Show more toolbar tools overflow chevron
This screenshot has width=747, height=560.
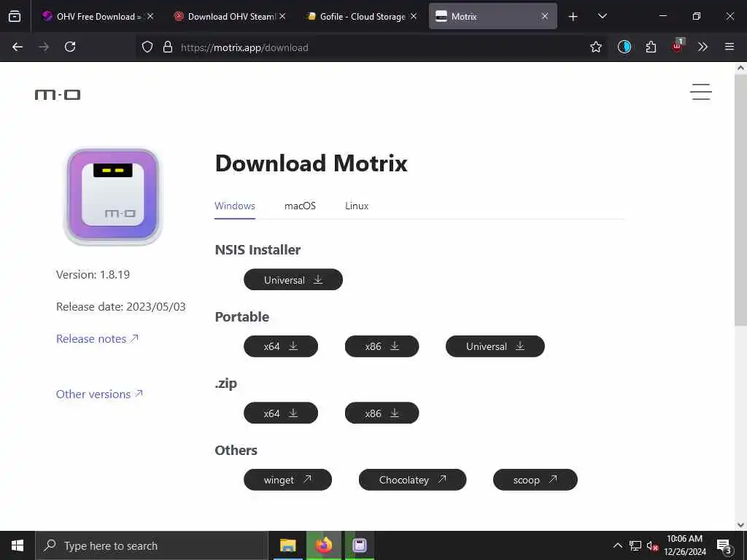click(703, 47)
